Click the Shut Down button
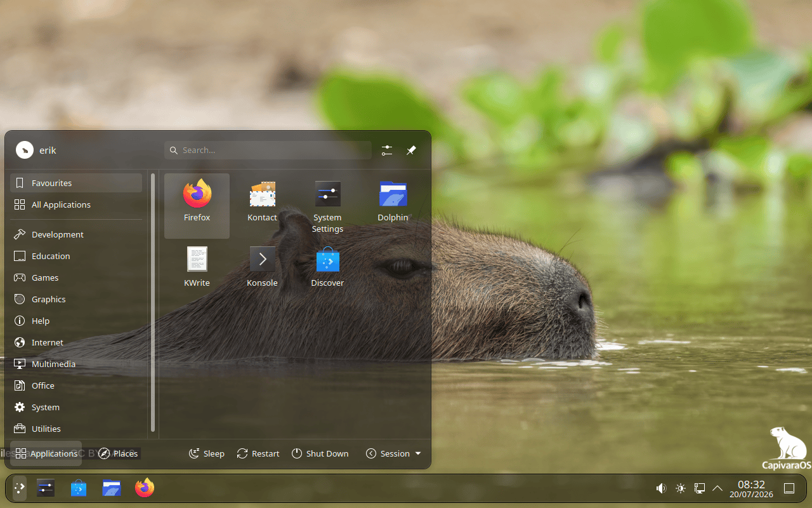The height and width of the screenshot is (508, 812). pyautogui.click(x=320, y=453)
